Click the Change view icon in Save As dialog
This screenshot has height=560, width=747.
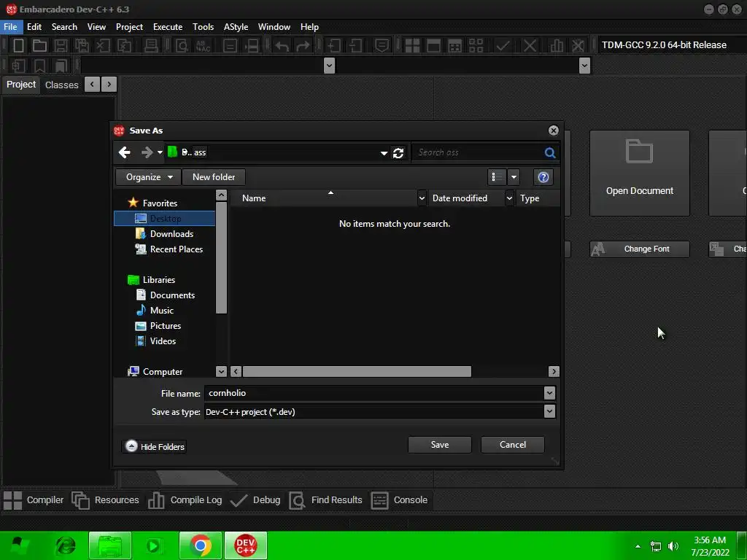497,177
